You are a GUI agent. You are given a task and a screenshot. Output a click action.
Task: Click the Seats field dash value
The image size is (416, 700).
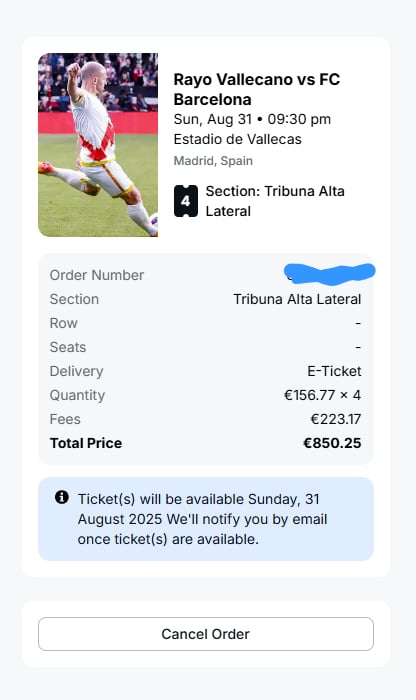click(x=358, y=347)
